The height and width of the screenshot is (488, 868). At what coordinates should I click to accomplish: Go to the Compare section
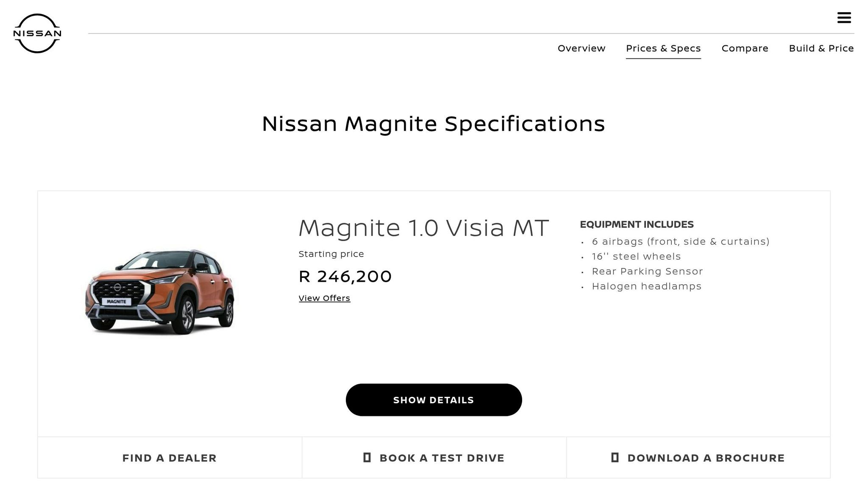[x=745, y=48]
